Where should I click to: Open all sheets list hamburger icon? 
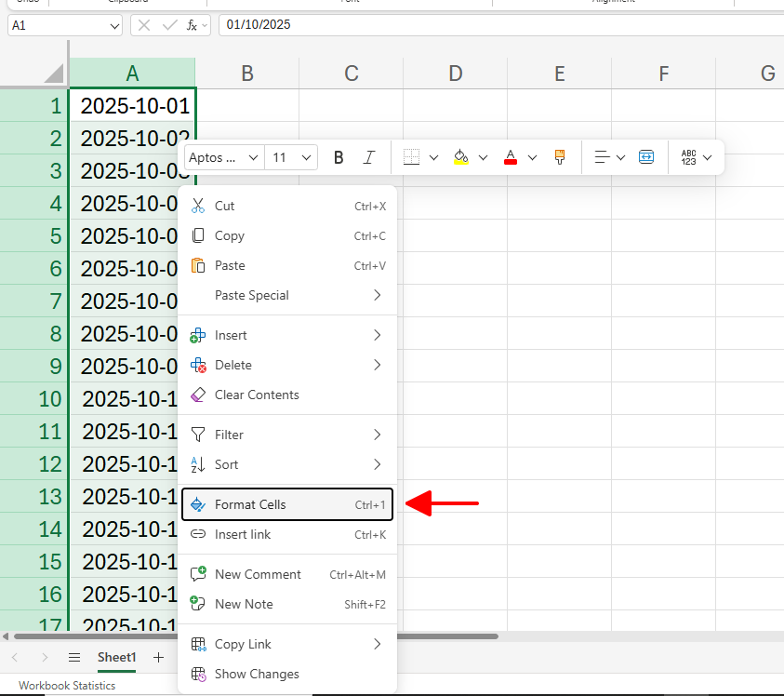click(74, 658)
